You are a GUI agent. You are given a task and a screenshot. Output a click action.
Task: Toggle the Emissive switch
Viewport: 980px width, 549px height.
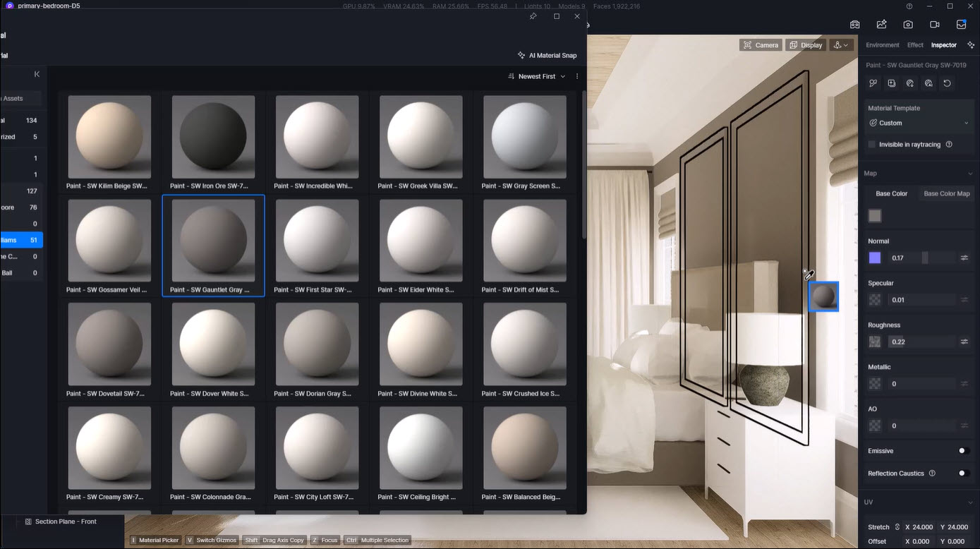963,451
